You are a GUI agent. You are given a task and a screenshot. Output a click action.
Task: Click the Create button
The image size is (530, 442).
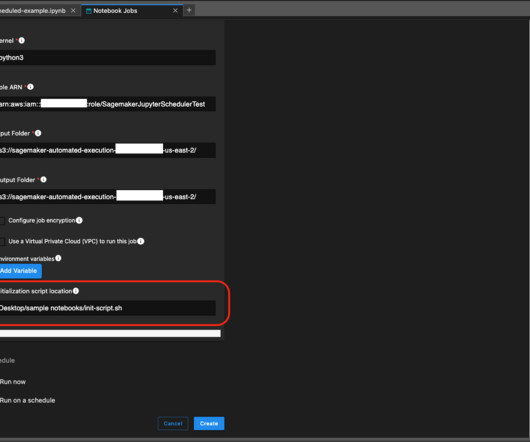209,423
